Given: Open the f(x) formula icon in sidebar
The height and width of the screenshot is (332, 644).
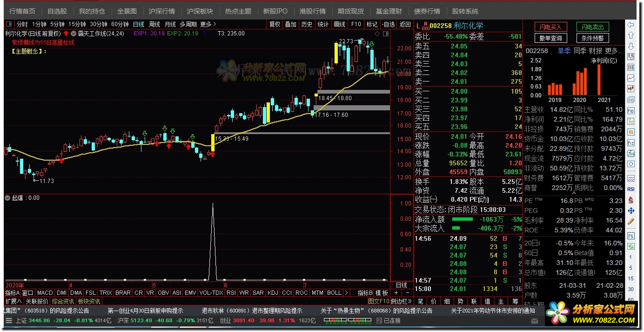Looking at the screenshot, I should pos(631,153).
